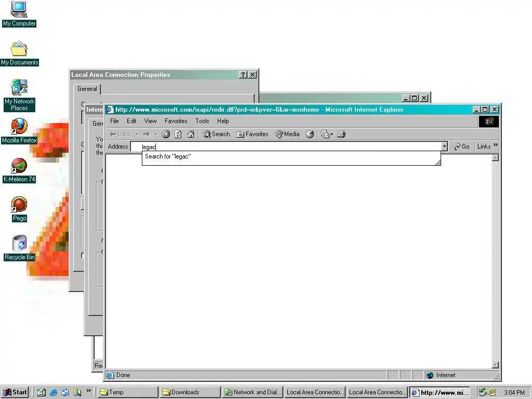
Task: Switch to the Temp taskbar button
Action: tap(128, 392)
